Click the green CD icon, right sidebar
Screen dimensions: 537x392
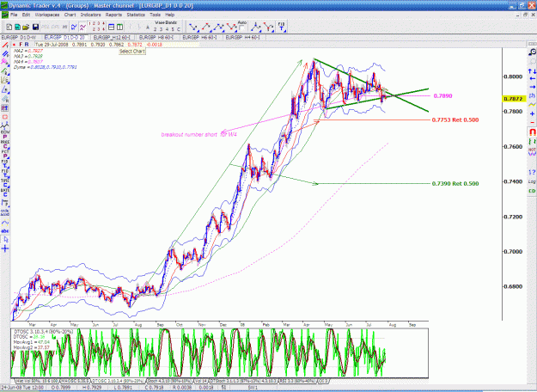tap(532, 191)
